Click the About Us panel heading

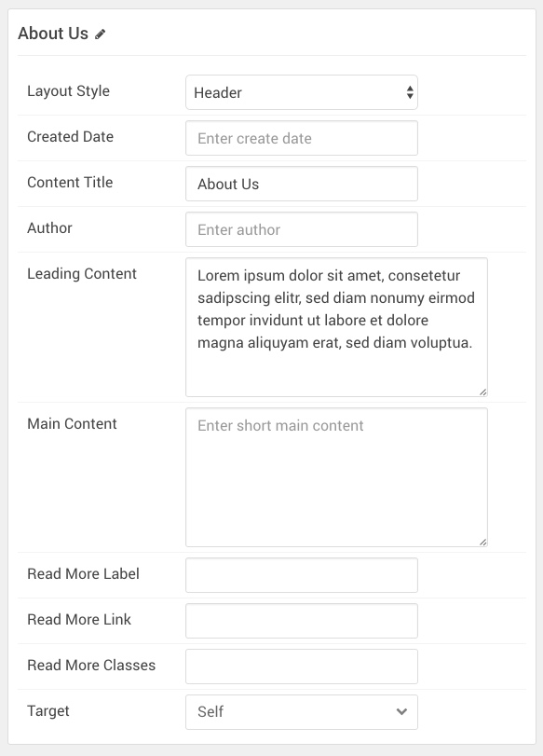pyautogui.click(x=53, y=34)
